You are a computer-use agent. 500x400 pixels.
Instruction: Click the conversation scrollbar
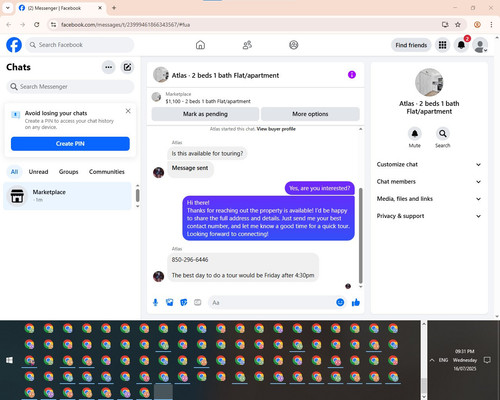361,235
